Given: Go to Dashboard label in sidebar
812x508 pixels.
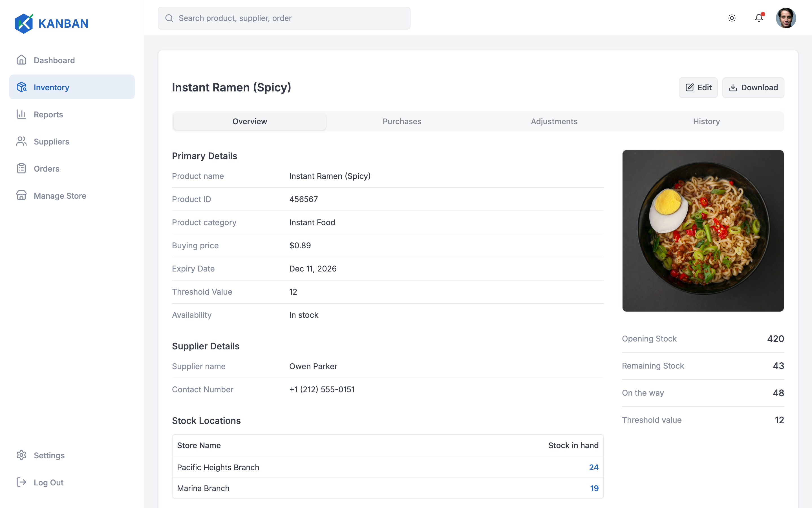Looking at the screenshot, I should pos(54,60).
